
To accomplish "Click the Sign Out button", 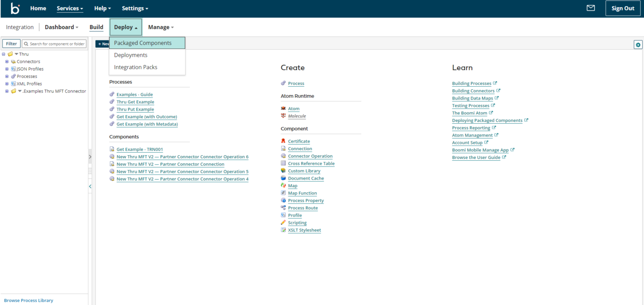I will 623,8.
